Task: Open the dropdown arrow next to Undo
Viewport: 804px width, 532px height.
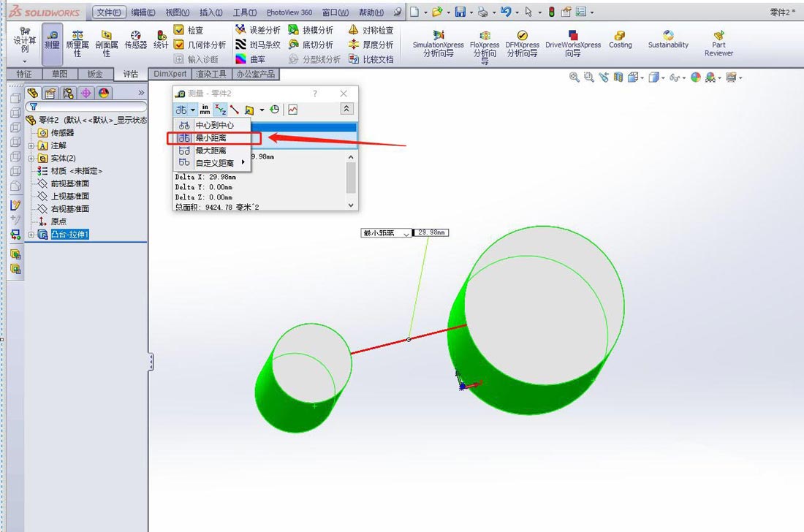Action: pyautogui.click(x=517, y=12)
